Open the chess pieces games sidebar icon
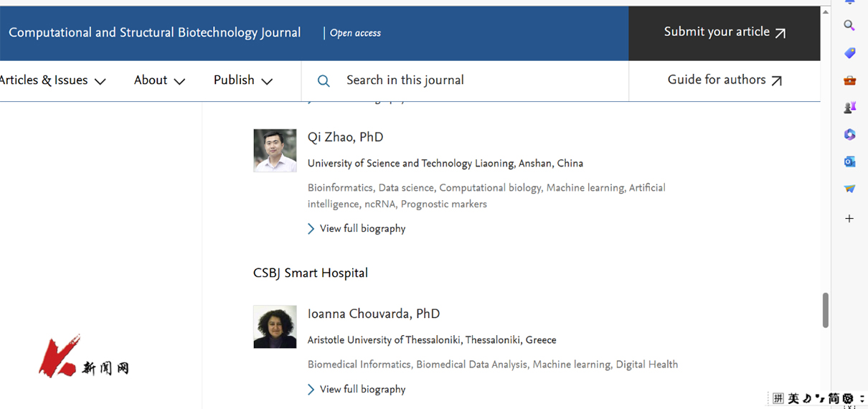This screenshot has width=868, height=409. [849, 108]
